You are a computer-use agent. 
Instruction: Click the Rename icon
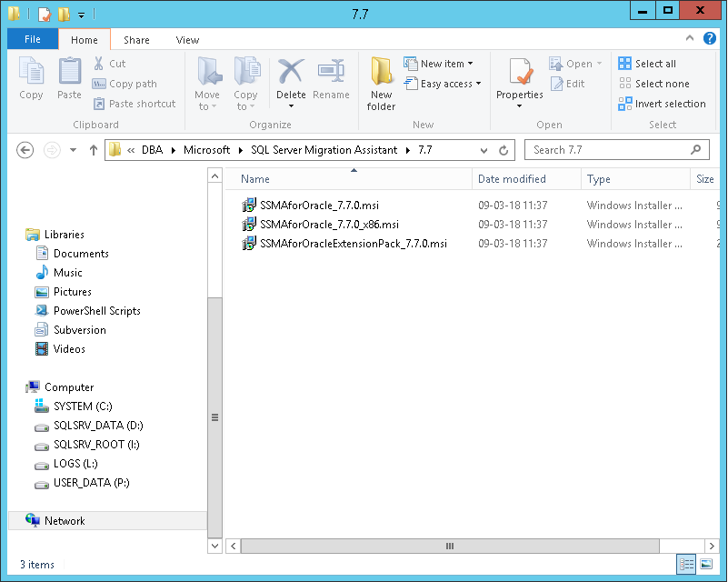[x=331, y=71]
